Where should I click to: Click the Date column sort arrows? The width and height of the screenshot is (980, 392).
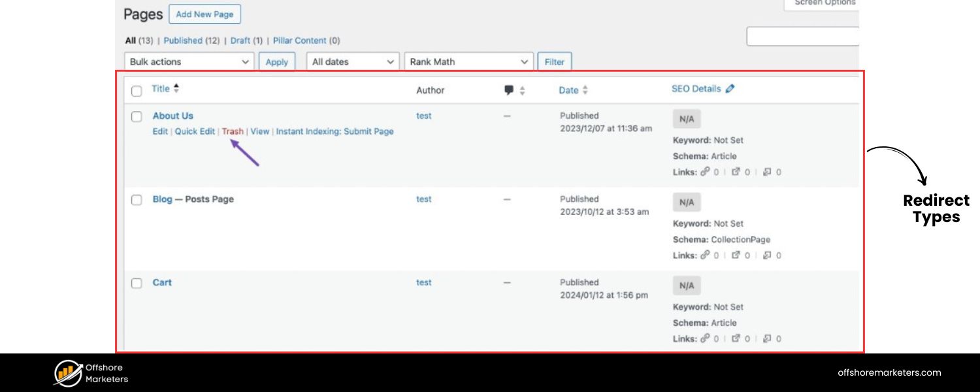pos(585,90)
